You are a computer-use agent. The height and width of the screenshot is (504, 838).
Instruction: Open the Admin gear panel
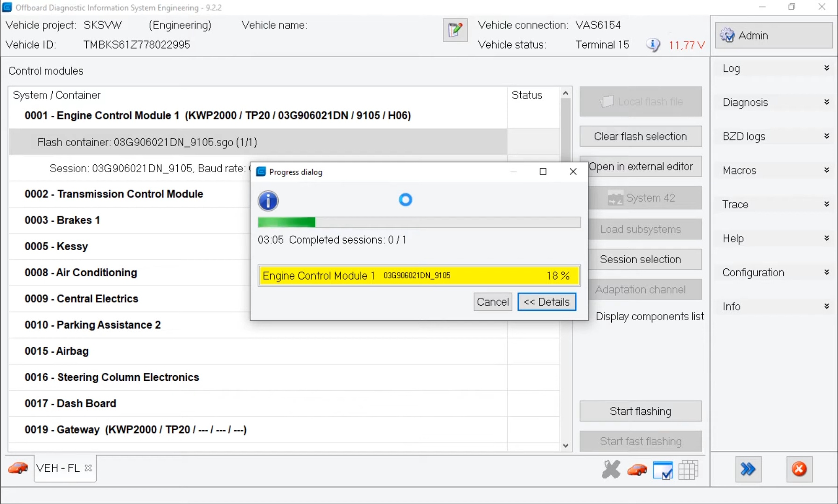(x=772, y=35)
